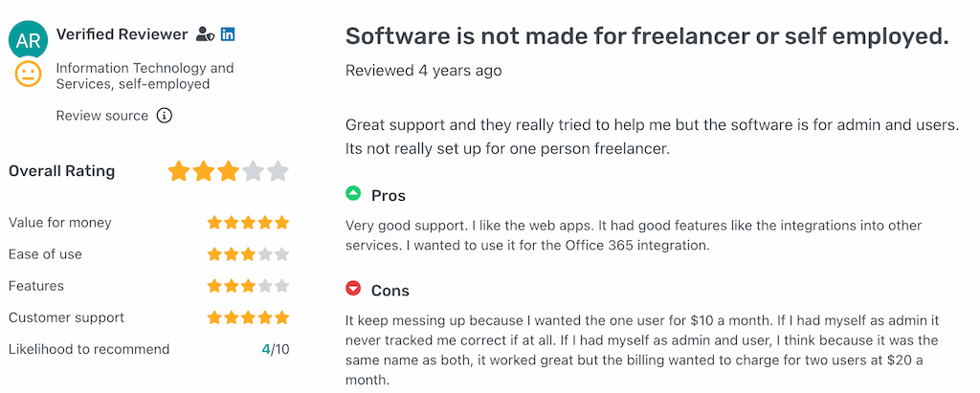Click the 4/10 recommend score
Viewport: 980px width, 393px height.
tap(276, 349)
